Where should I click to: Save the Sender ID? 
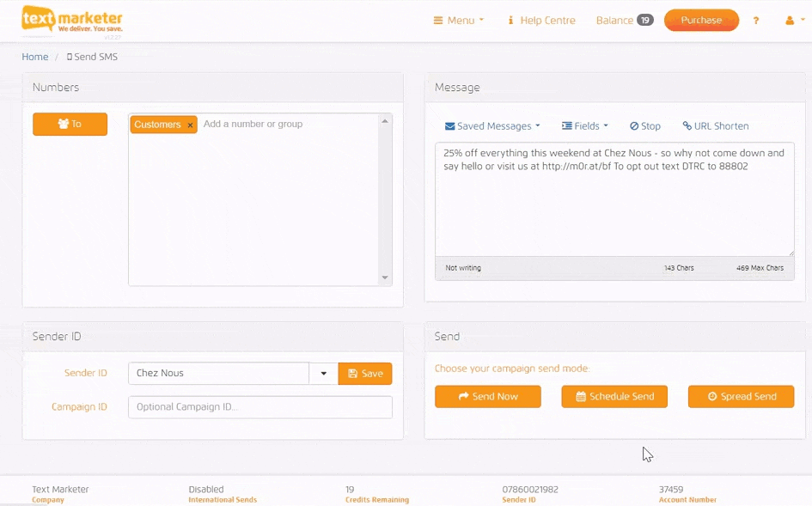[365, 374]
